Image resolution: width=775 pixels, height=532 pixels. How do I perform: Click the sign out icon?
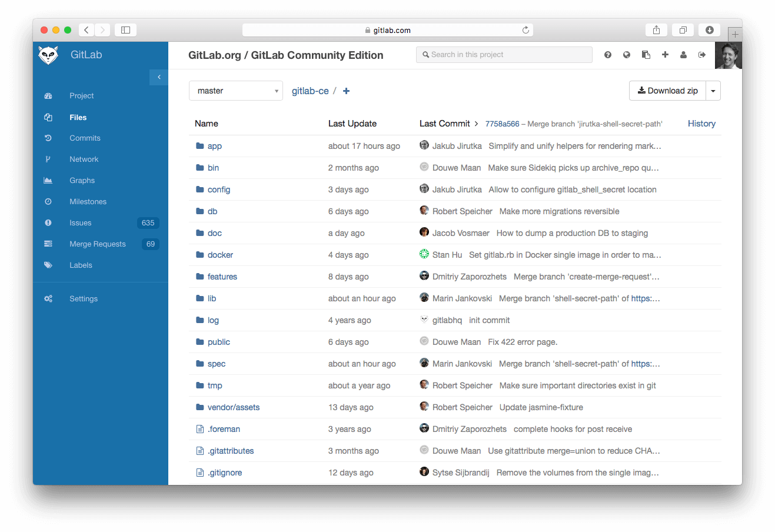[x=702, y=55]
